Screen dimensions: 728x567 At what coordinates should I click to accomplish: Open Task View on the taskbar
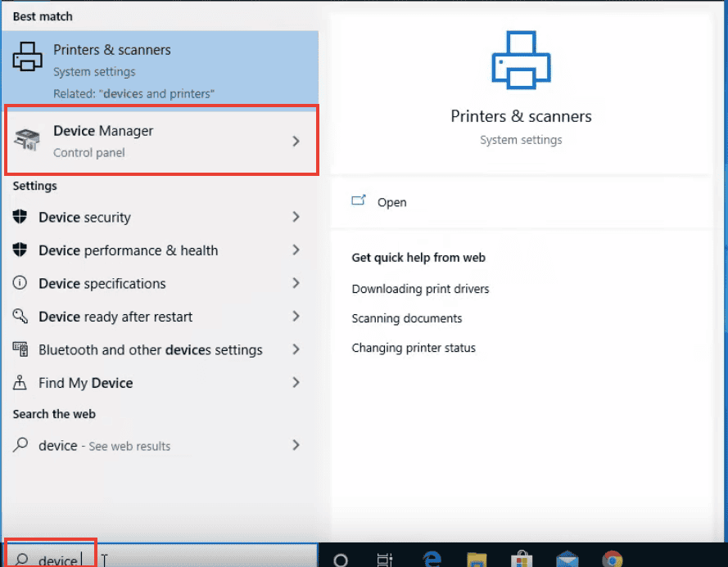[x=384, y=560]
